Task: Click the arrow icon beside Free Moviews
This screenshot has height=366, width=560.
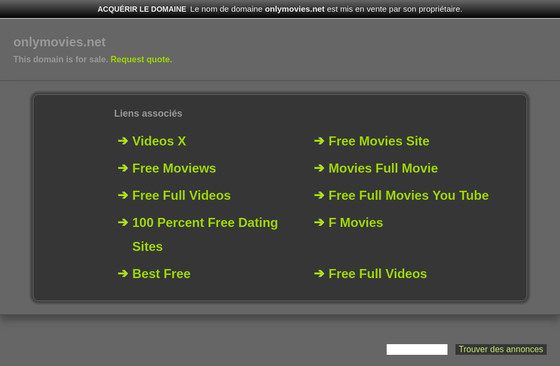Action: 123,168
